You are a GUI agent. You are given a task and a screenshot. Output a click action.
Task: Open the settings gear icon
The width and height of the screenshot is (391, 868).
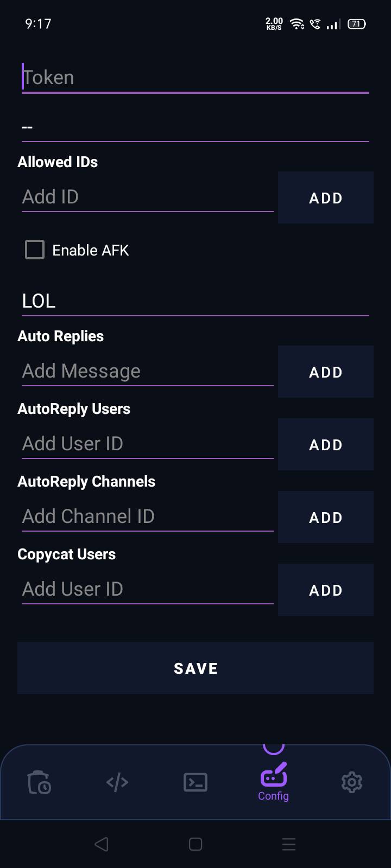(352, 782)
